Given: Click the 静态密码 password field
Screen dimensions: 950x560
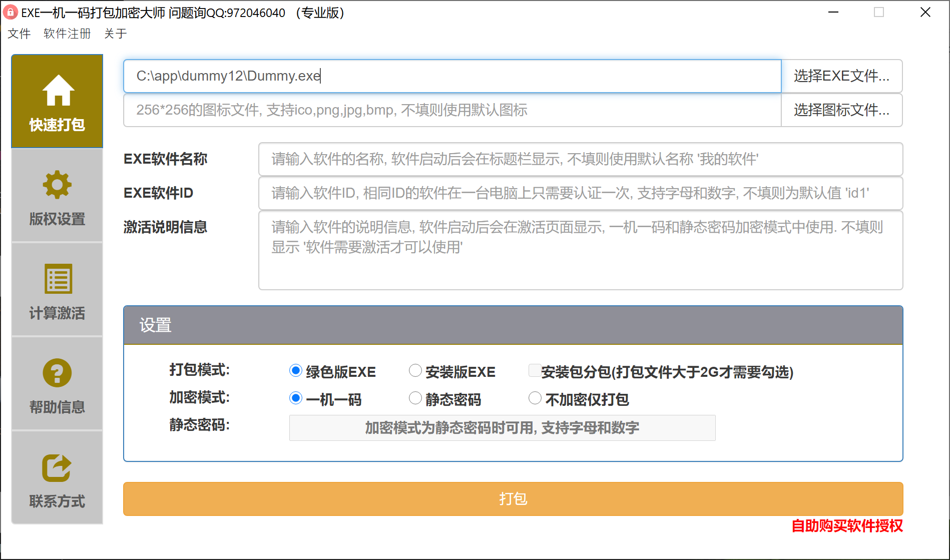Looking at the screenshot, I should 502,428.
